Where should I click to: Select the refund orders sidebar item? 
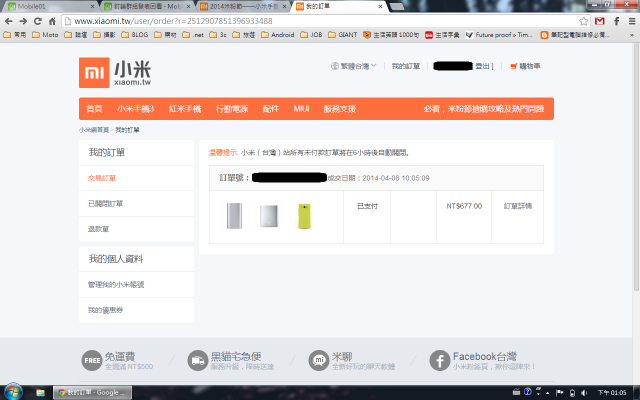[x=98, y=229]
